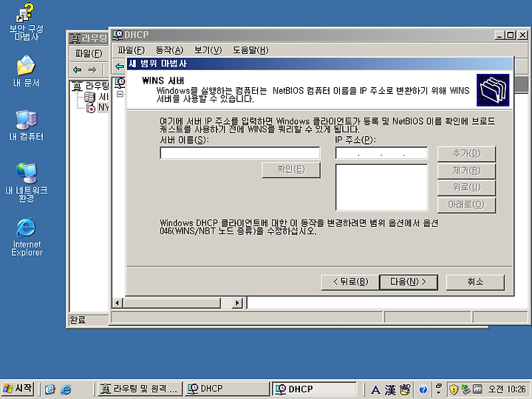This screenshot has width=532, height=399.
Task: Open the Internet Explorer desktop icon
Action: tap(26, 237)
